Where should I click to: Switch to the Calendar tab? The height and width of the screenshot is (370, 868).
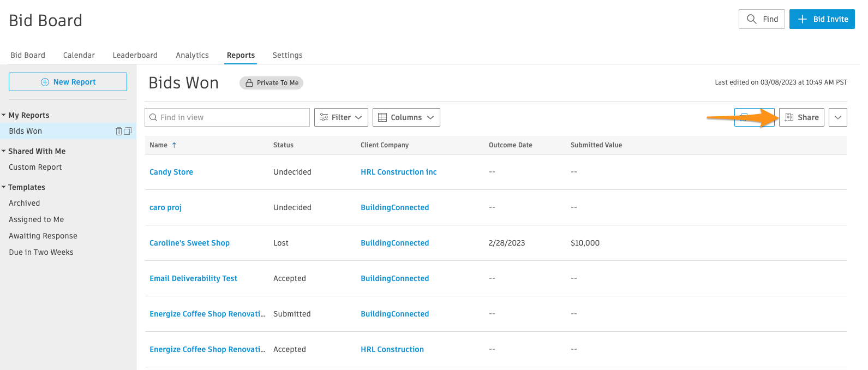tap(79, 55)
